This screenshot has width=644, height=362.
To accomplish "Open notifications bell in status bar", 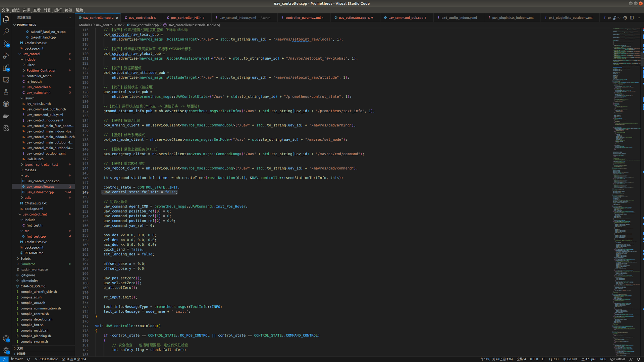I will [639, 359].
